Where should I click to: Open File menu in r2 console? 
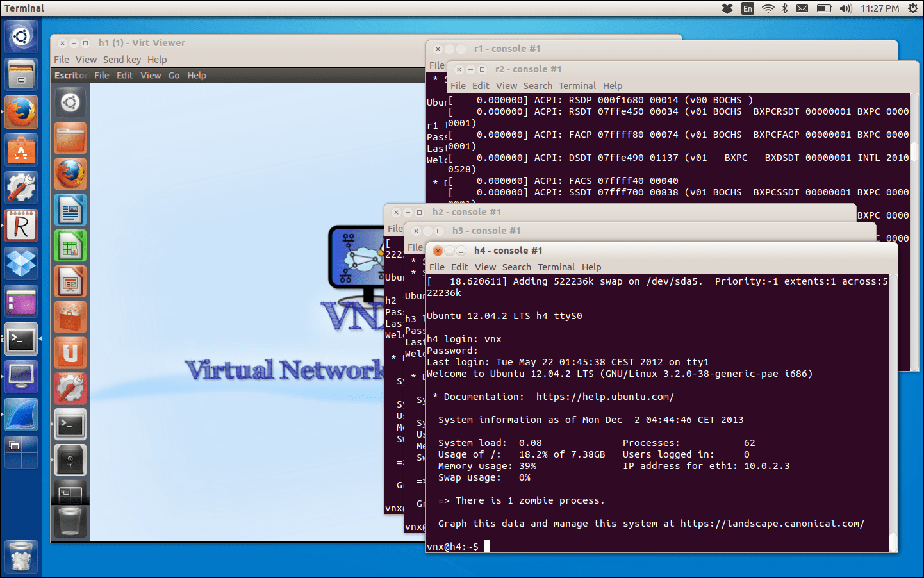pyautogui.click(x=458, y=86)
